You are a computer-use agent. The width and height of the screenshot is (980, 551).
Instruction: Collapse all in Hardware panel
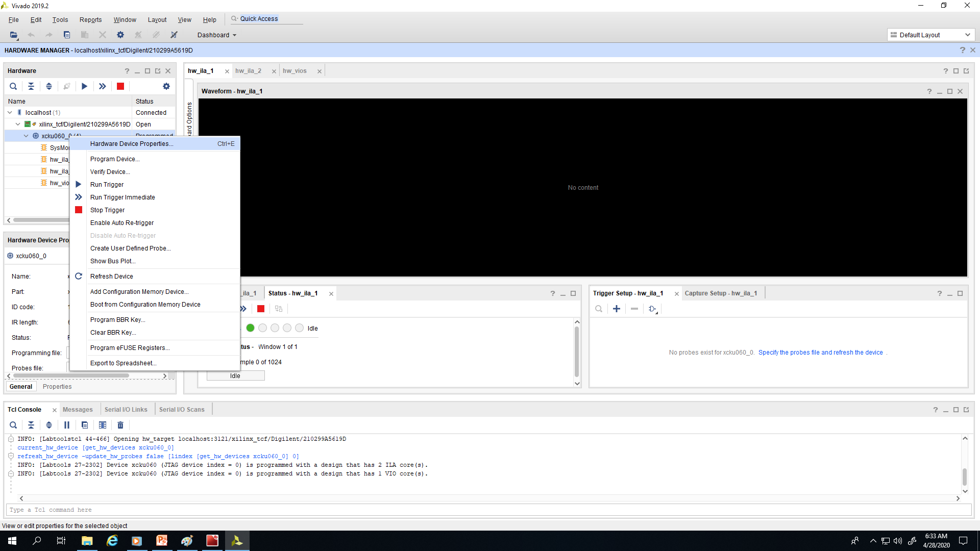tap(31, 86)
